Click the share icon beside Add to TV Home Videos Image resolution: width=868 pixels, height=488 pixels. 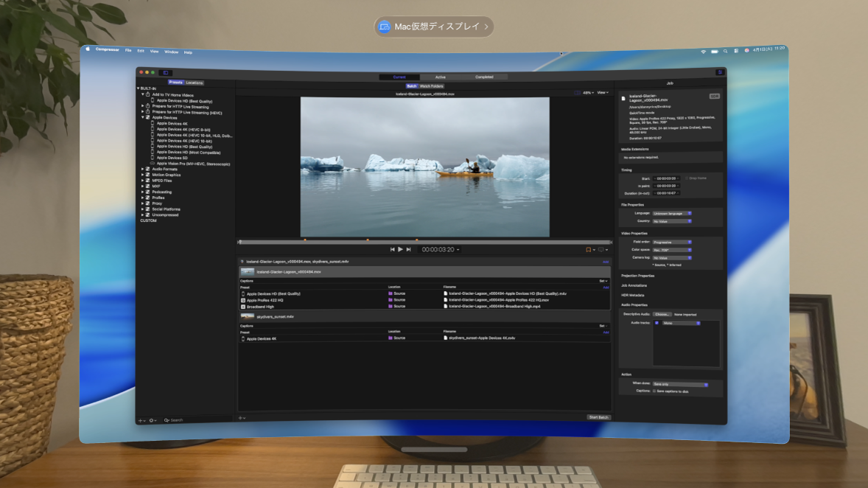147,95
